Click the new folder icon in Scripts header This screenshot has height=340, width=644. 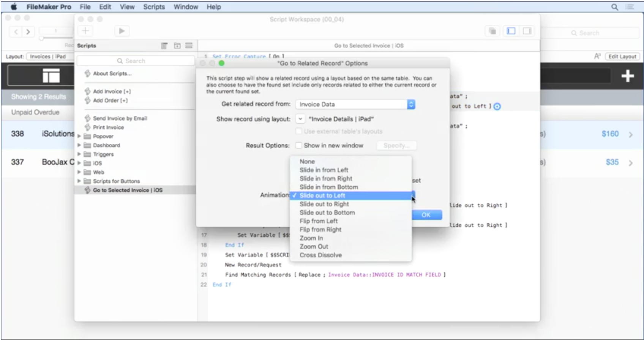pyautogui.click(x=177, y=46)
